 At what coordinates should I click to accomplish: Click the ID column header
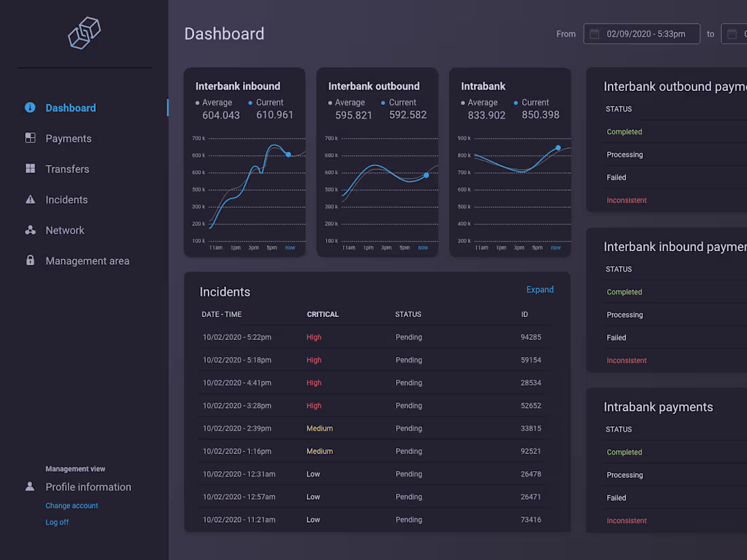click(x=524, y=314)
